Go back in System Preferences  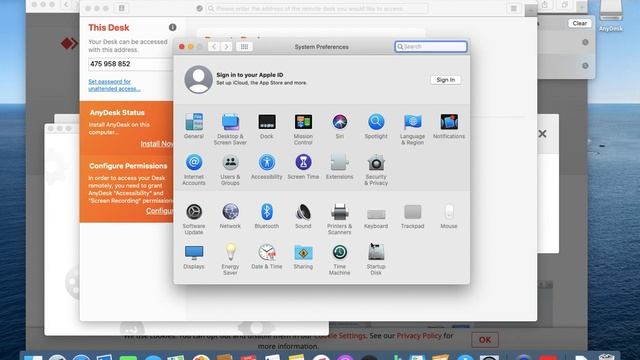click(x=214, y=47)
